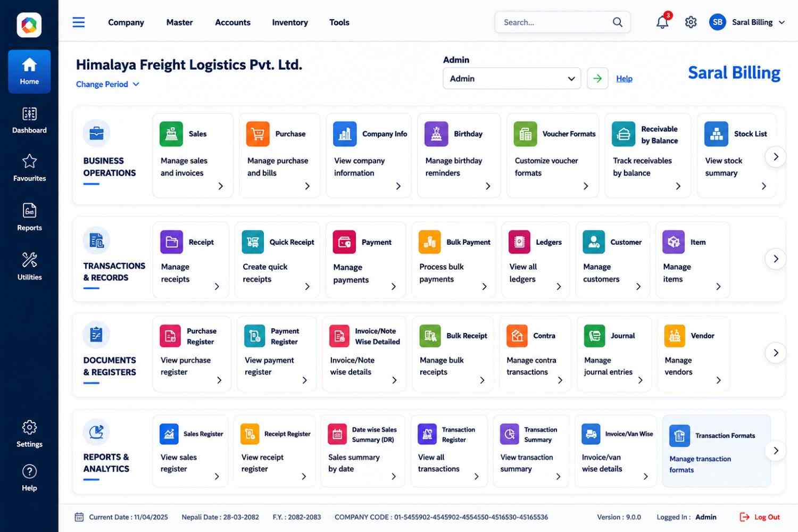Open the Accounts menu
Image resolution: width=798 pixels, height=532 pixels.
(x=232, y=22)
